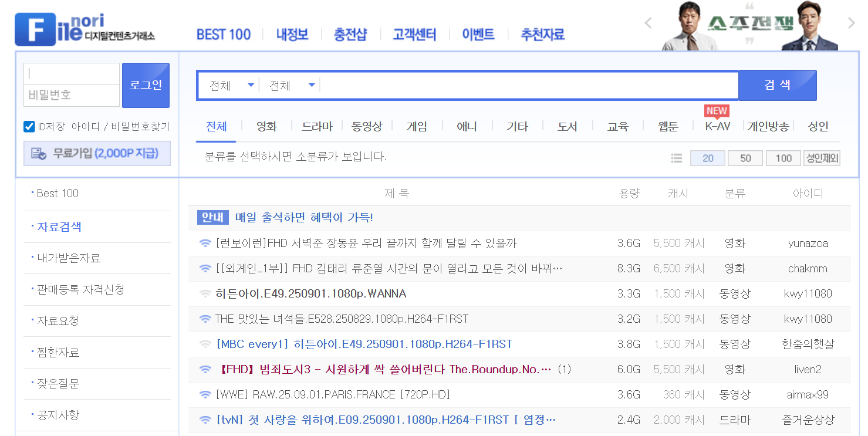
Task: Open 아이디 / 비밀번호찾기 link
Action: 120,127
